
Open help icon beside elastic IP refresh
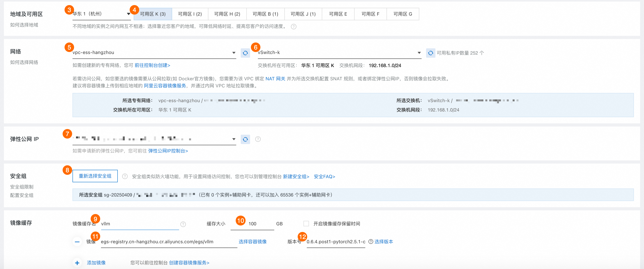(258, 139)
